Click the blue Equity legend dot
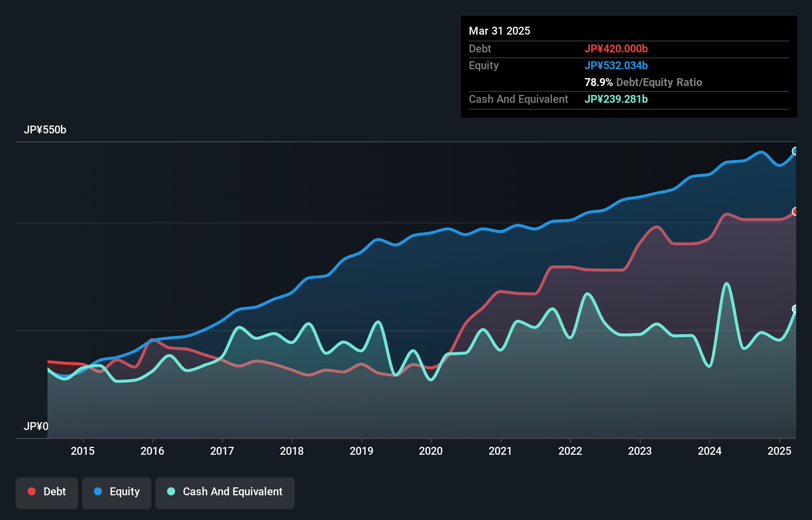 pyautogui.click(x=98, y=491)
